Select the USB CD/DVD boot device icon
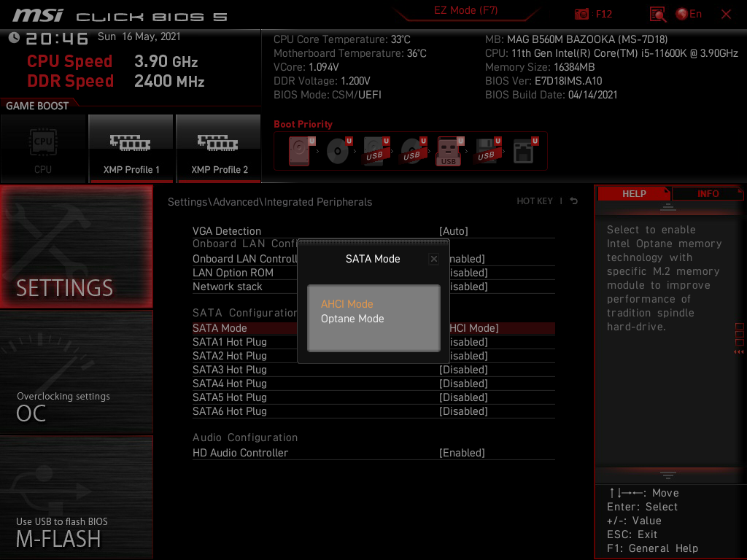This screenshot has width=747, height=560. (413, 150)
